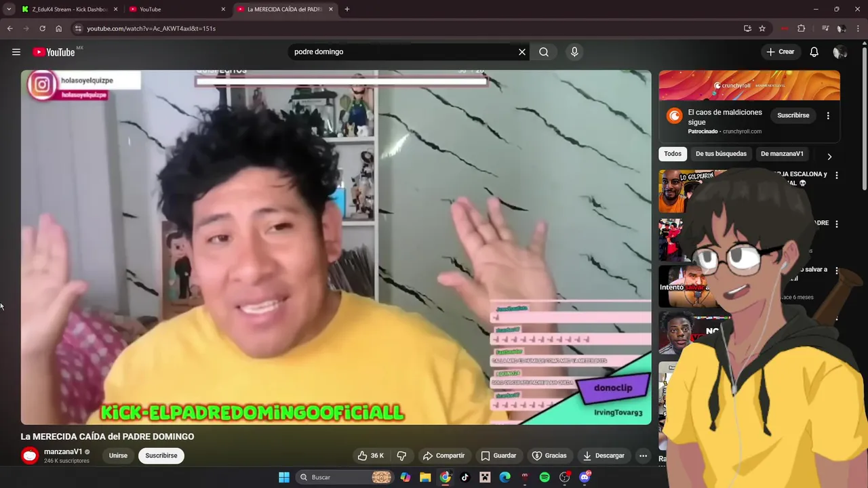View site information icon in address bar
The image size is (868, 488).
78,28
